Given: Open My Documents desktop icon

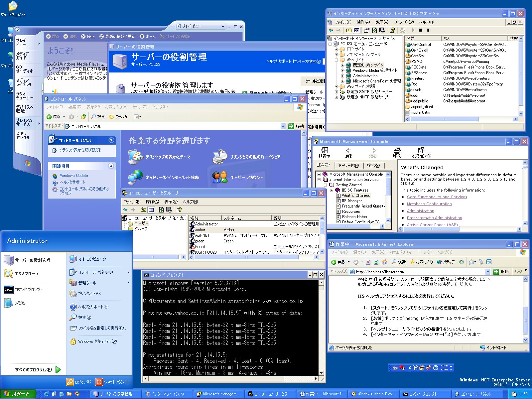Looking at the screenshot, I should pyautogui.click(x=13, y=8).
